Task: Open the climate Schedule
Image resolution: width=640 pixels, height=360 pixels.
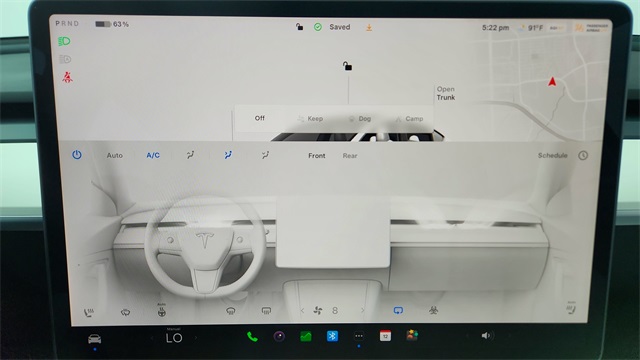Action: pos(553,156)
